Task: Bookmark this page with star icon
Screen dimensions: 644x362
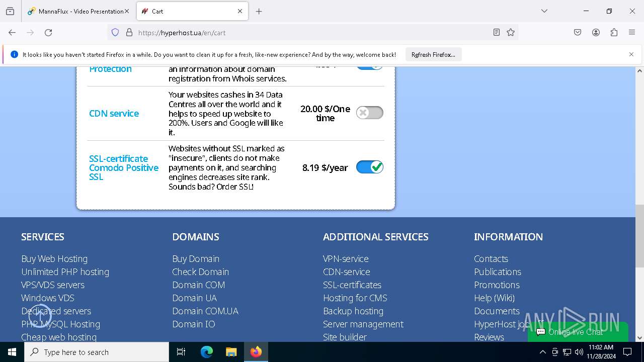Action: click(x=511, y=33)
